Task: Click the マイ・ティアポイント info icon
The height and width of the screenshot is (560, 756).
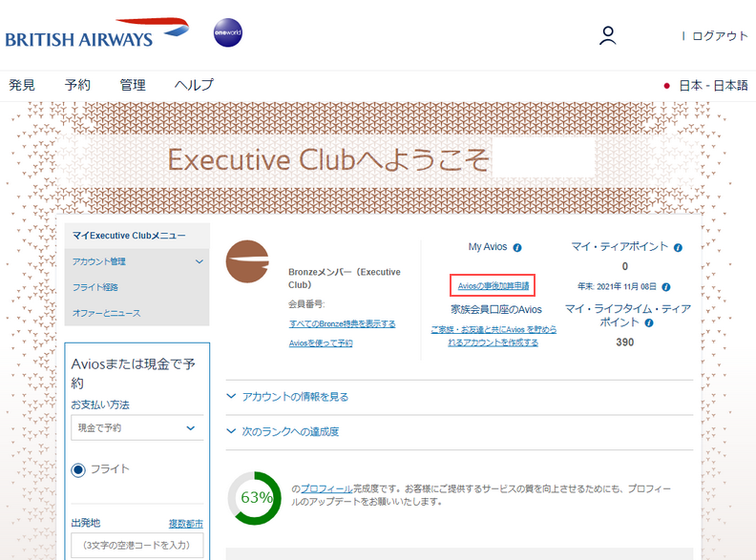Action: (678, 248)
